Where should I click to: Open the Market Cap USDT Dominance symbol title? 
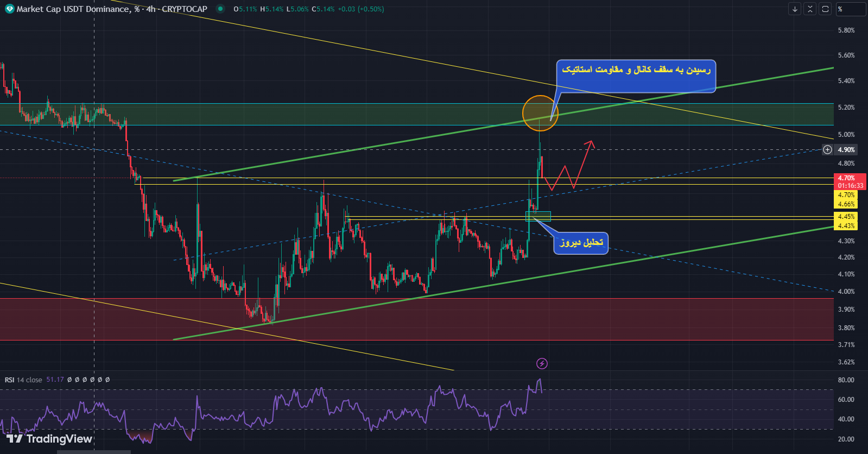click(112, 9)
